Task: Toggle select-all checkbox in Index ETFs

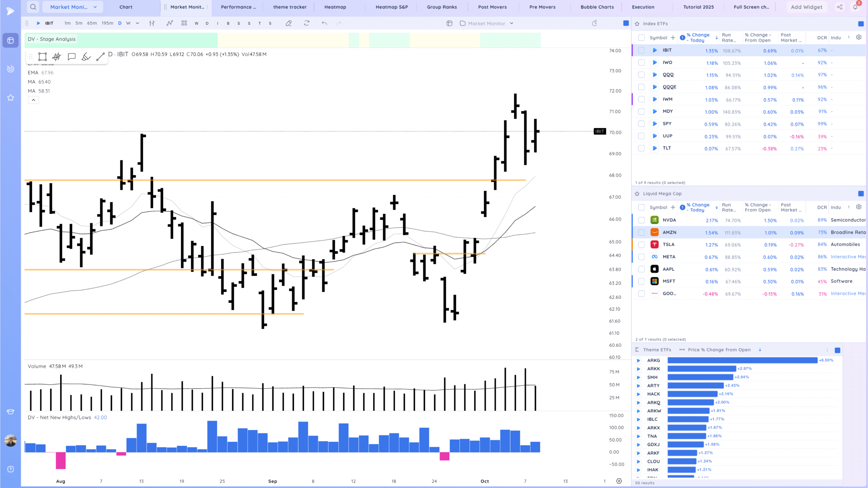Action: click(x=641, y=38)
